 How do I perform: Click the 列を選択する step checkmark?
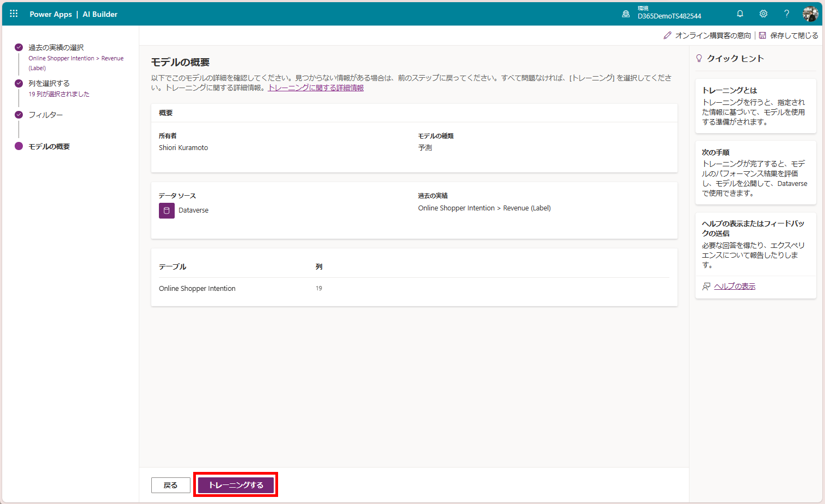19,83
